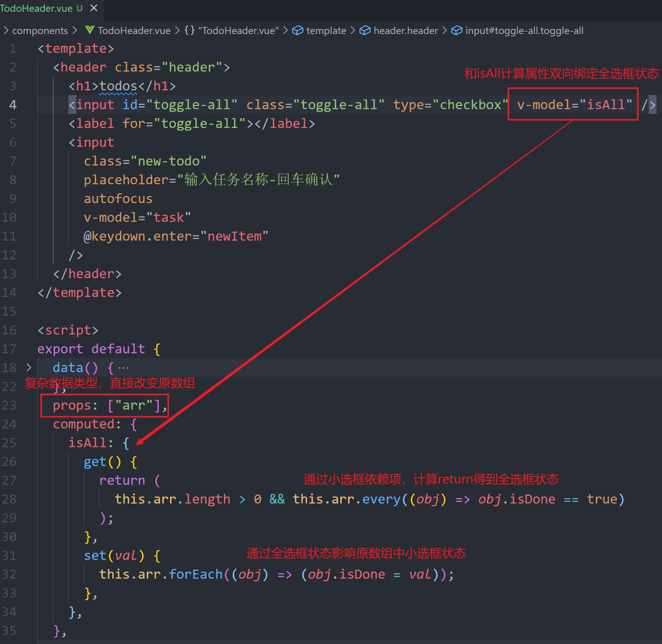
Task: Close the TodoHeader.vue editor tab
Action: click(x=94, y=8)
